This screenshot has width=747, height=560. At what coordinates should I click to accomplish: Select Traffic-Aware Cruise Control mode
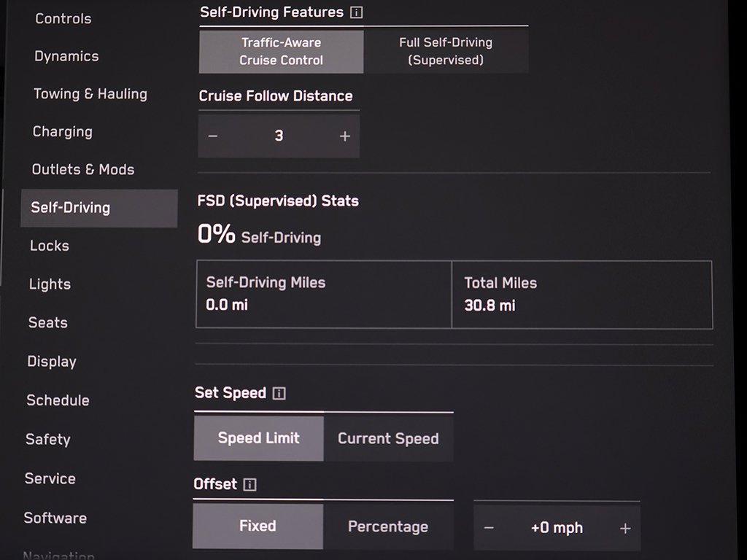281,52
